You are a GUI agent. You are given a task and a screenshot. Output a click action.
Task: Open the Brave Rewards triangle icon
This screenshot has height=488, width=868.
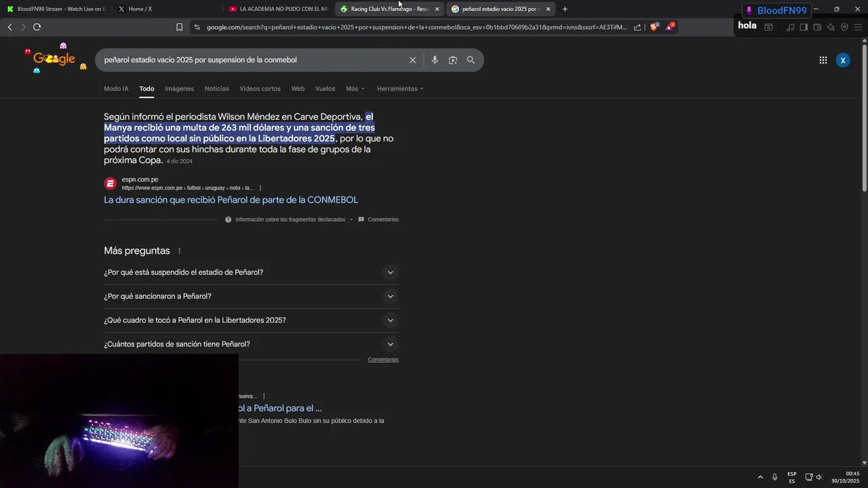coord(670,27)
